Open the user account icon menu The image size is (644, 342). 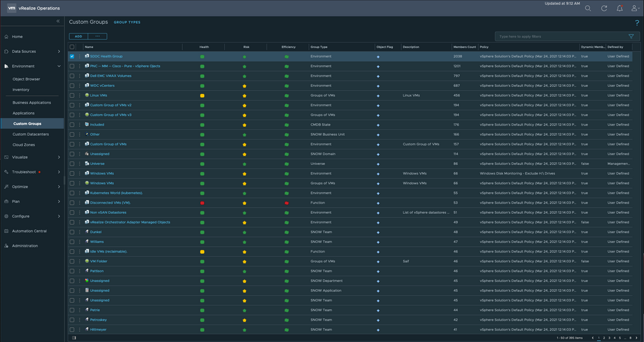635,8
